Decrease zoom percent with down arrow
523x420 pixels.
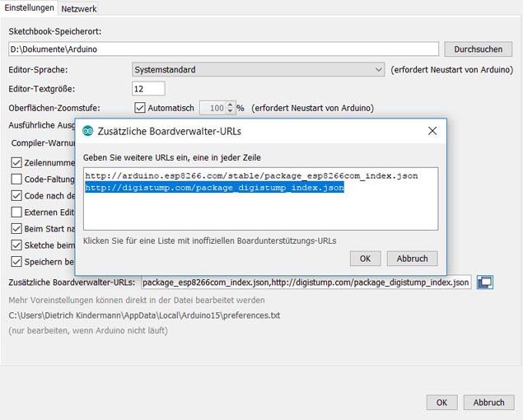pos(230,111)
